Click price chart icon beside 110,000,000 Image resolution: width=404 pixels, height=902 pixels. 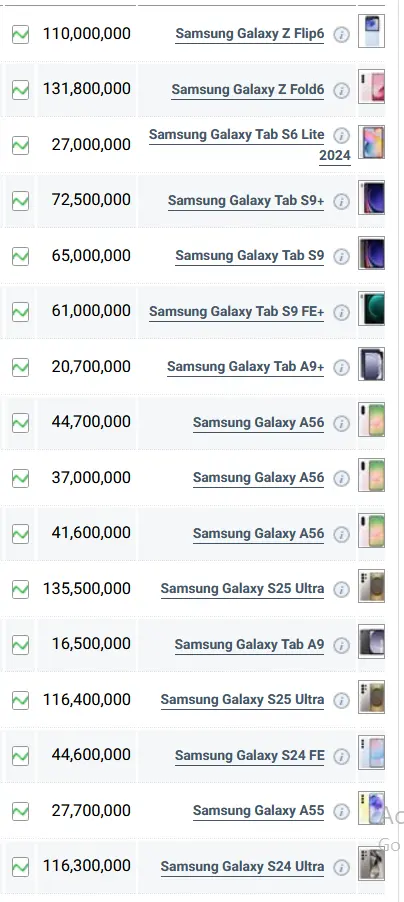pyautogui.click(x=20, y=35)
